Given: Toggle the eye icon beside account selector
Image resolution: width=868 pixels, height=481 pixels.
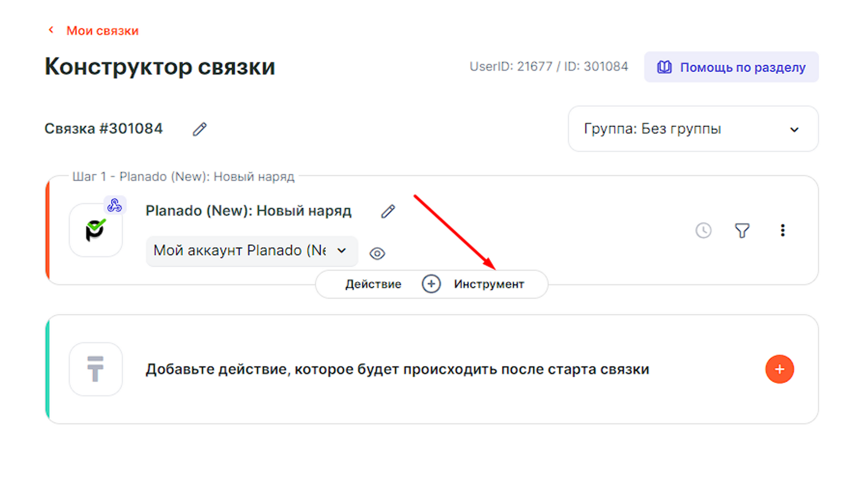Looking at the screenshot, I should (x=377, y=254).
